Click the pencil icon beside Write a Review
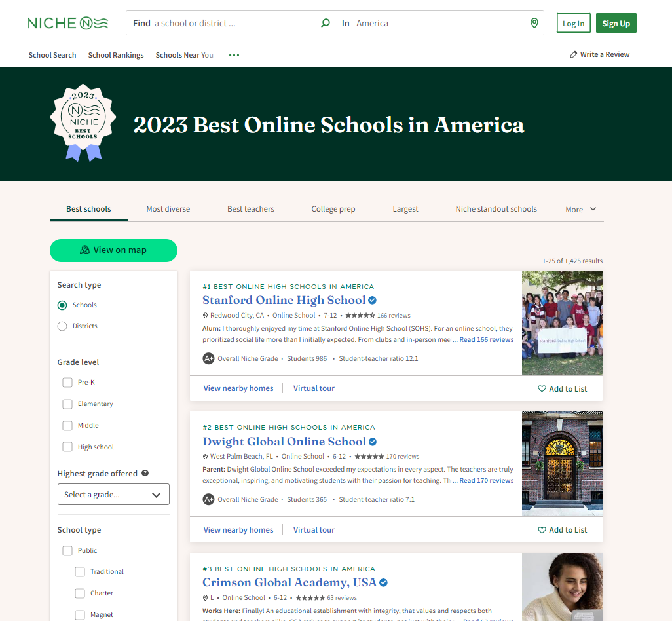Viewport: 672px width, 621px height. 574,54
